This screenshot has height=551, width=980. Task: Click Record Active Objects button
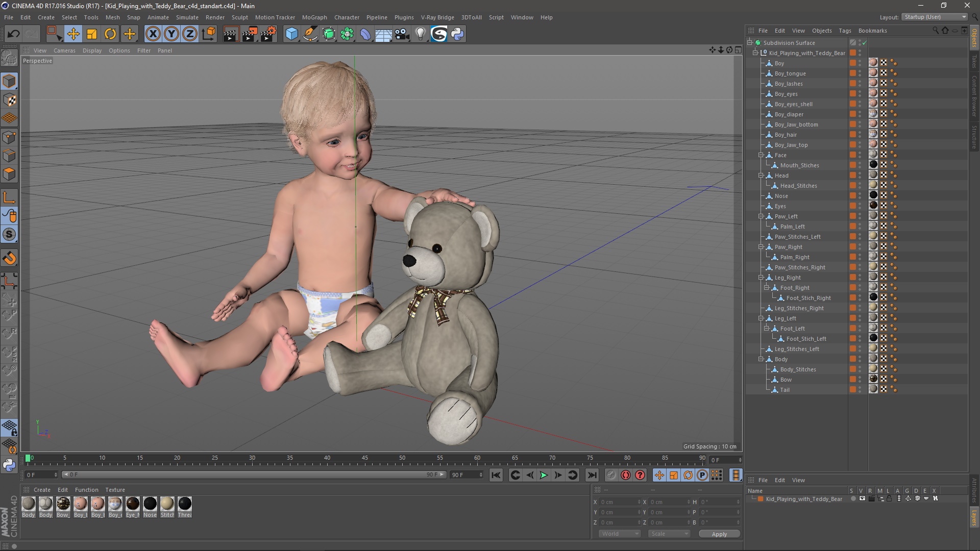611,475
